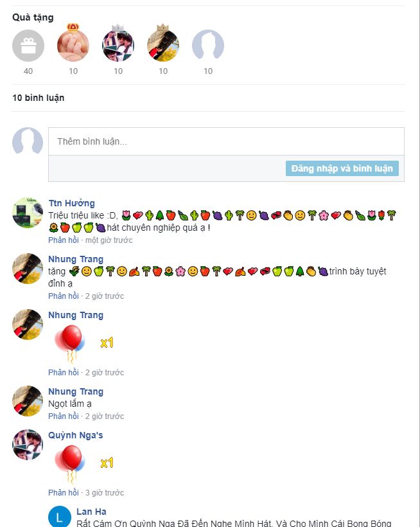Click Quỳnh Nga's red balloon gift
420x527 pixels.
[x=70, y=463]
